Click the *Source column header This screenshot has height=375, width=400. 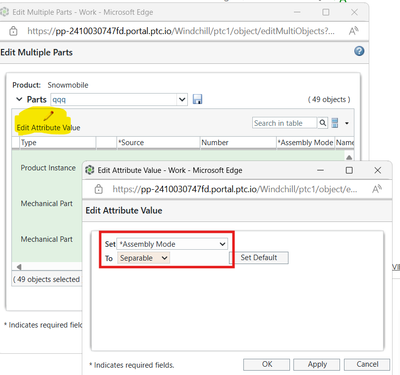coord(158,143)
